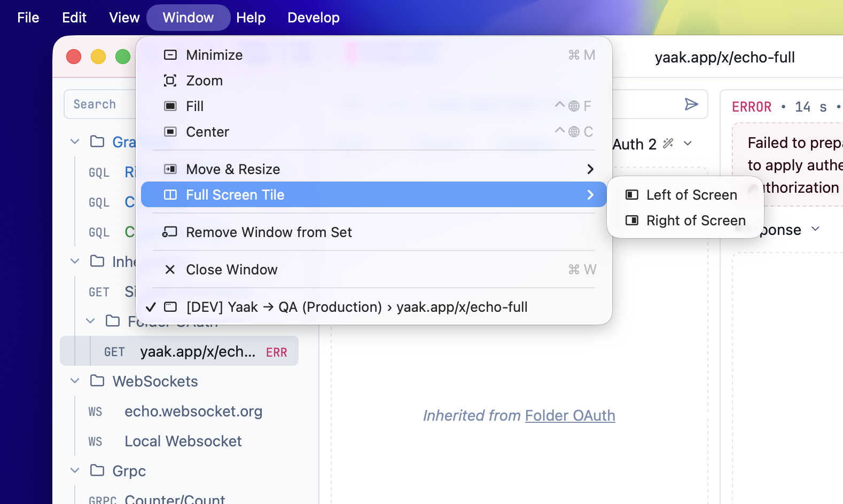Image resolution: width=843 pixels, height=504 pixels.
Task: Follow the Folder OAuth link
Action: point(570,415)
